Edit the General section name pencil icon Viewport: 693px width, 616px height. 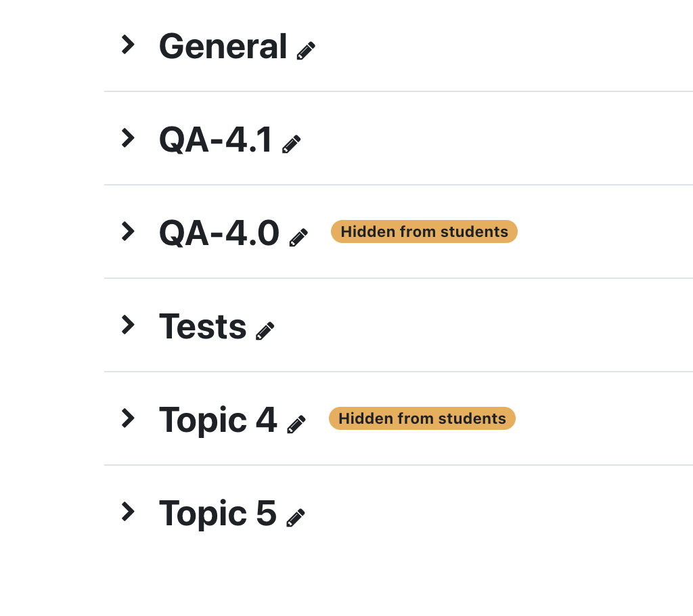[306, 50]
